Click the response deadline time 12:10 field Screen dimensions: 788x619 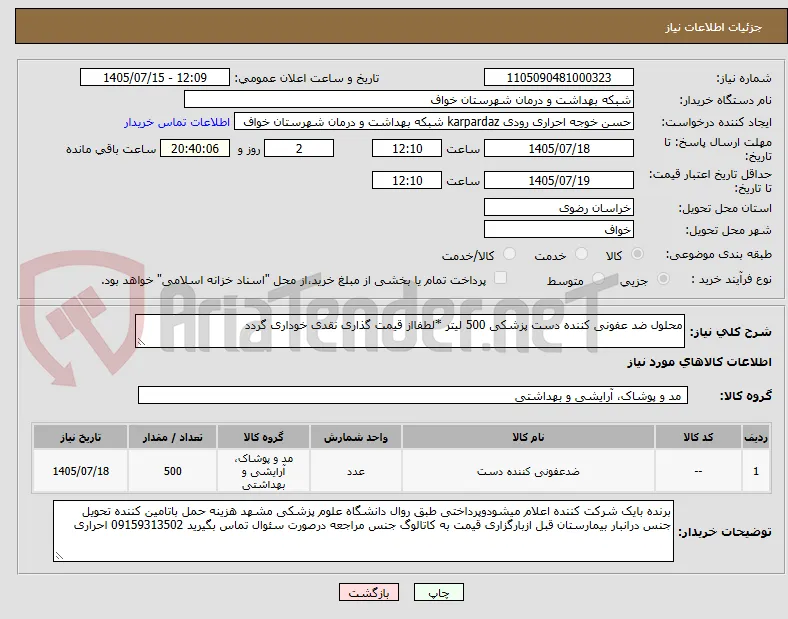[407, 149]
